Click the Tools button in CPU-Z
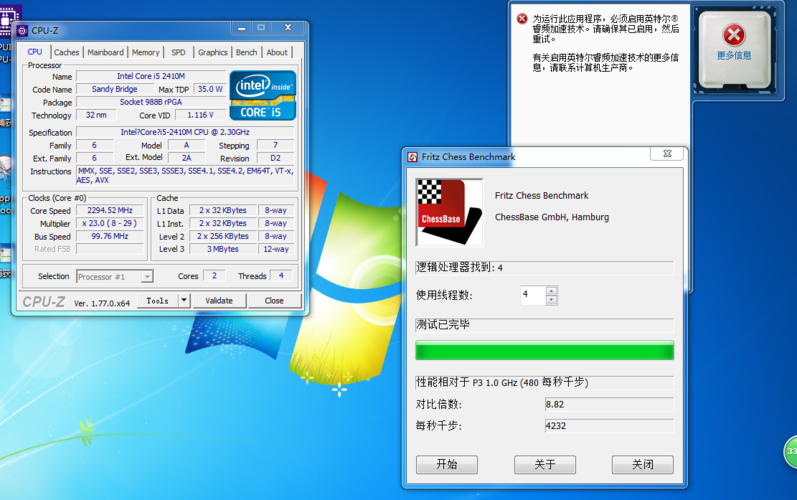The image size is (797, 500). coord(158,301)
